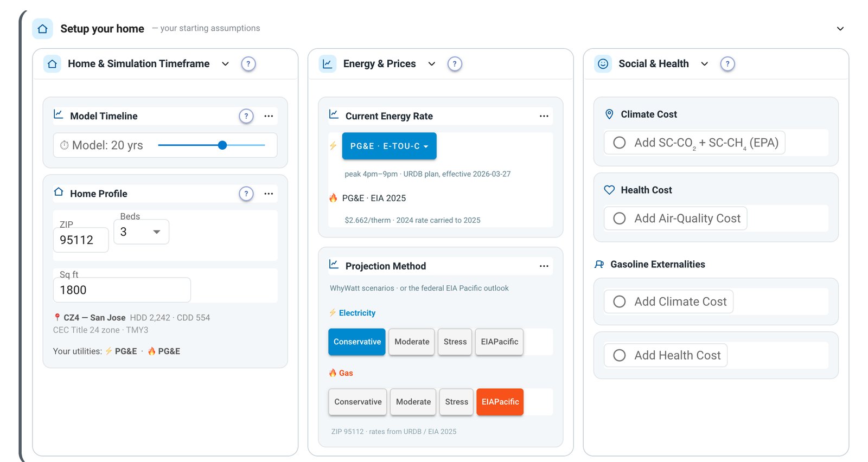Open the PG&E E-TOU-C rate plan dropdown
This screenshot has width=868, height=462.
pos(389,146)
